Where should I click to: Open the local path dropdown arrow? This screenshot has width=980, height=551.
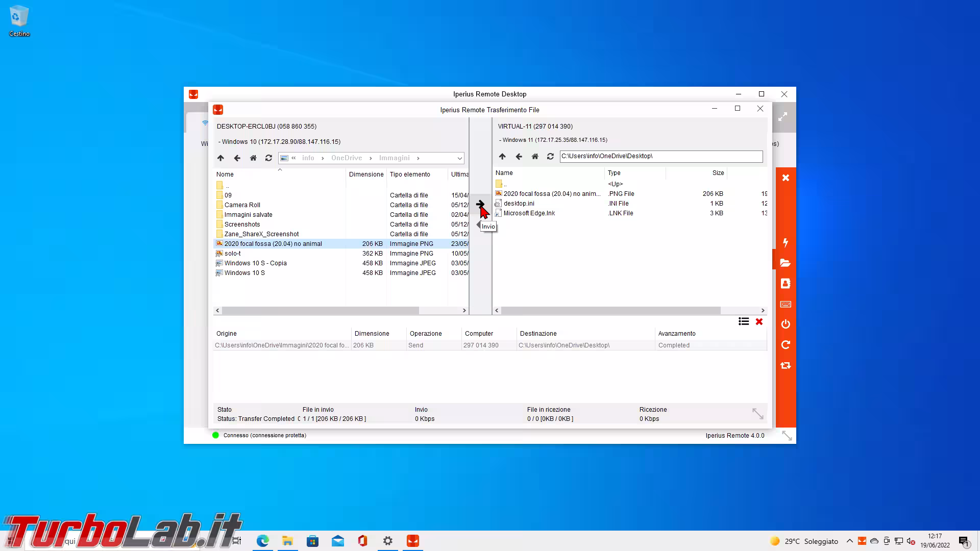pos(459,158)
